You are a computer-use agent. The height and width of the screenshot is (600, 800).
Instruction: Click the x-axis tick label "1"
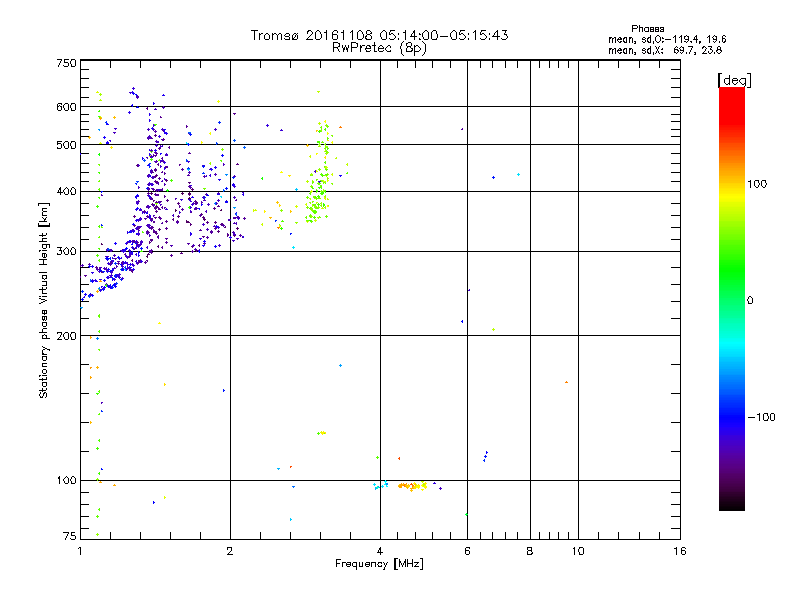(x=80, y=551)
